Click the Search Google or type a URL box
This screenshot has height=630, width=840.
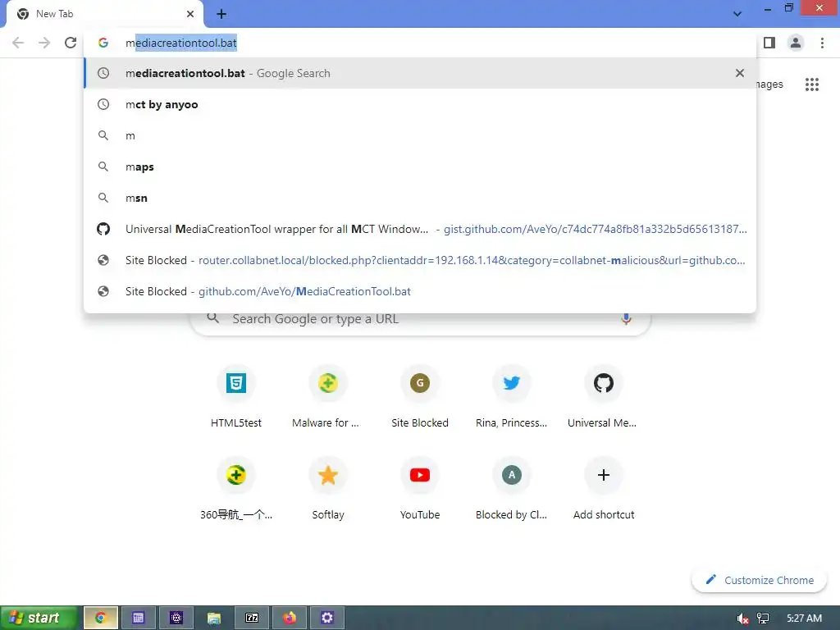(x=421, y=319)
